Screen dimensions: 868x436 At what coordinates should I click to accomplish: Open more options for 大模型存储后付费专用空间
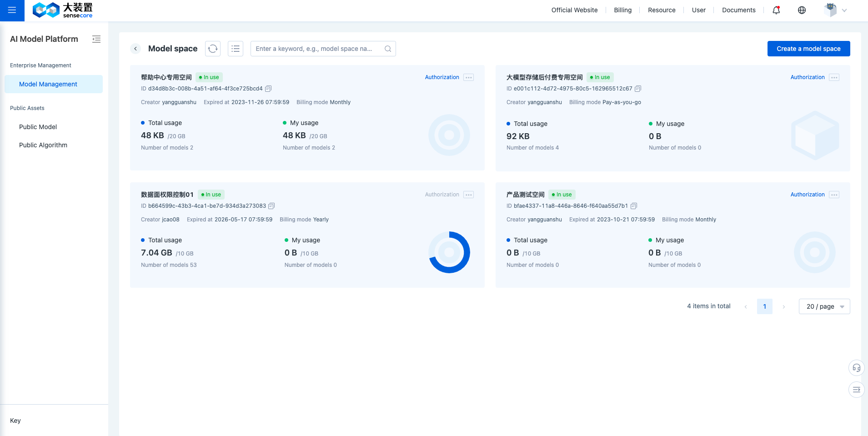click(x=834, y=77)
